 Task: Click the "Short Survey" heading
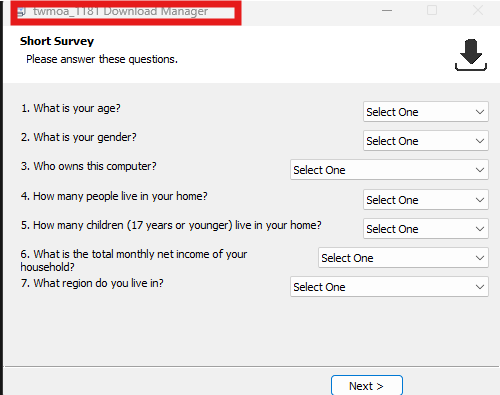pyautogui.click(x=57, y=41)
